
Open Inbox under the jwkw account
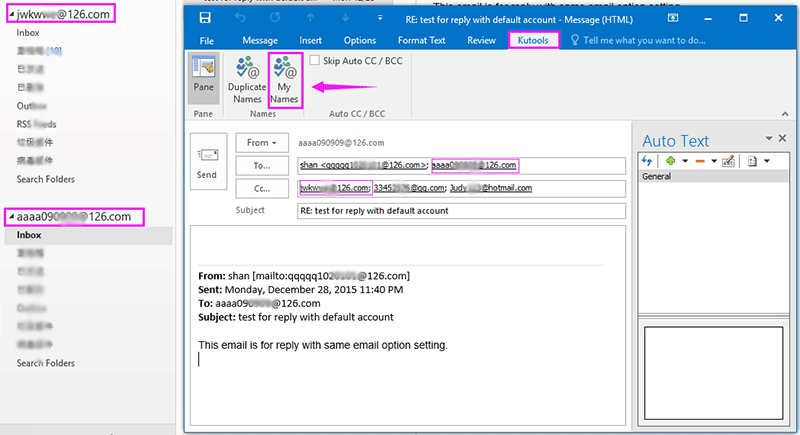[28, 33]
